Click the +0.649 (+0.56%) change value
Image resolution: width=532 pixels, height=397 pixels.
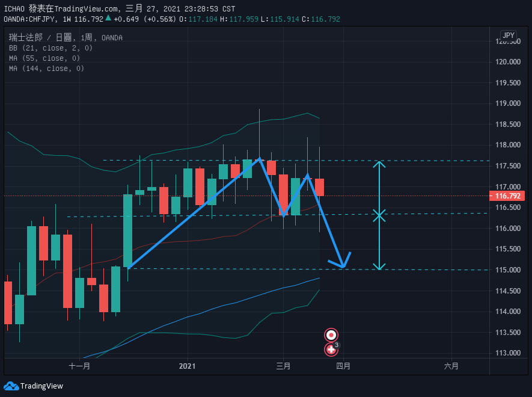point(145,19)
